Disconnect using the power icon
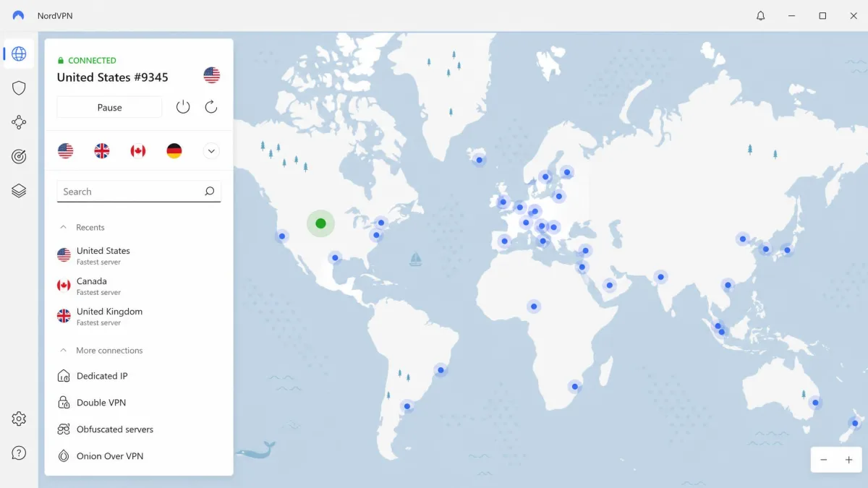The height and width of the screenshot is (488, 868). pyautogui.click(x=183, y=107)
